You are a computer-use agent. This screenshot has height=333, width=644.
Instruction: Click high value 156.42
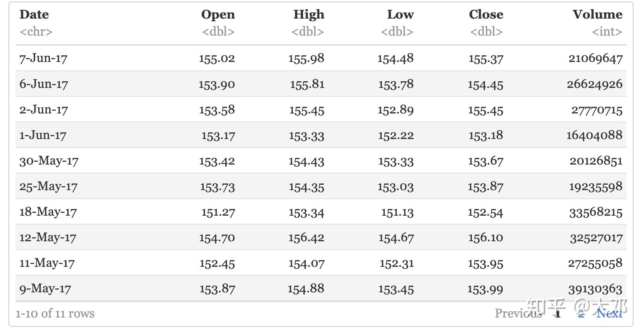tap(306, 237)
